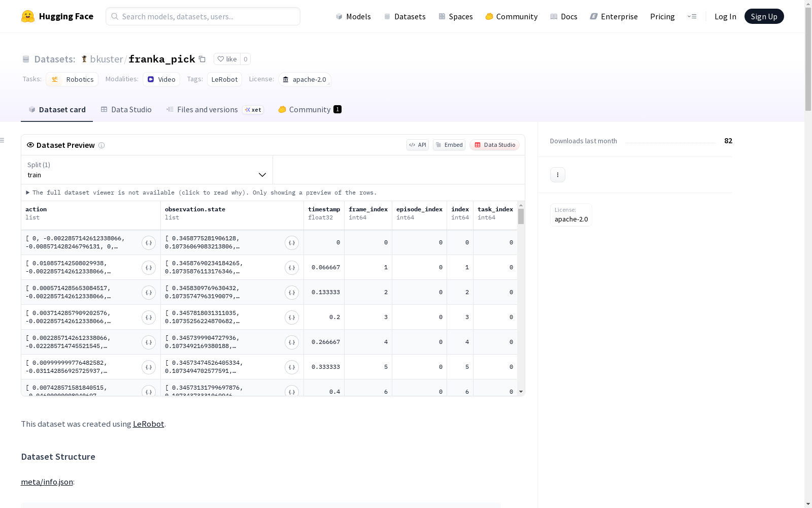The image size is (812, 508).
Task: Expand the observation.state cell in timestamp 0.066667 row
Action: [x=292, y=268]
